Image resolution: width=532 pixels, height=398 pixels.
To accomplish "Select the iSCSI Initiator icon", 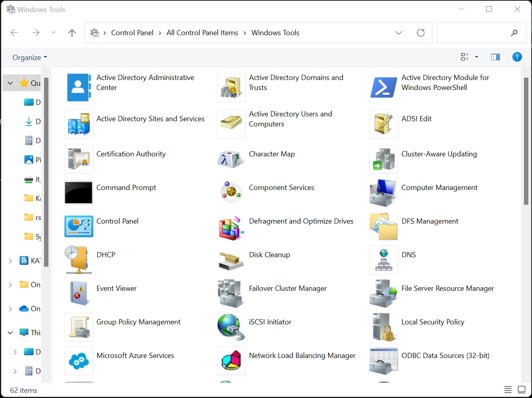I will pos(231,327).
